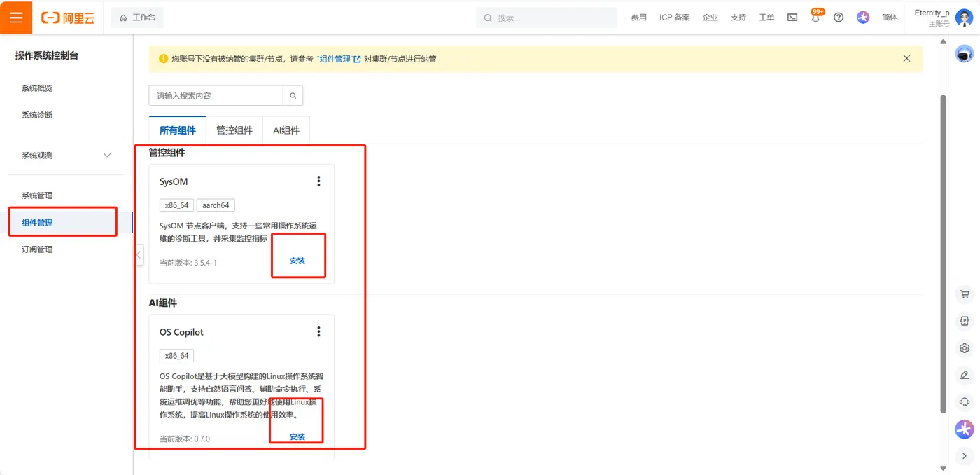Install the SysOM component
The width and height of the screenshot is (980, 475).
coord(297,261)
